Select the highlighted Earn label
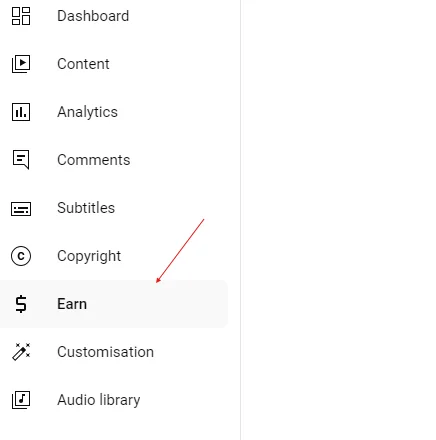The width and height of the screenshot is (436, 440). [x=72, y=304]
